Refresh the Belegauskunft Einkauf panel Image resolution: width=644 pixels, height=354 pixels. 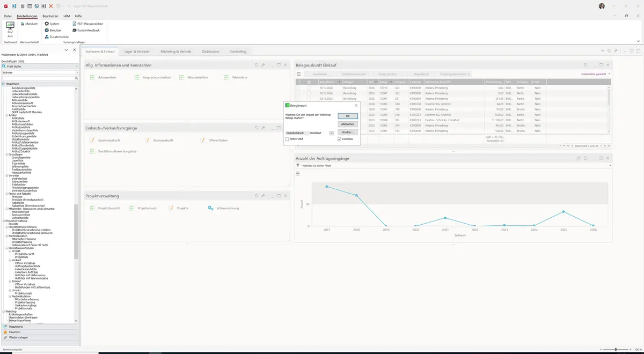point(586,65)
